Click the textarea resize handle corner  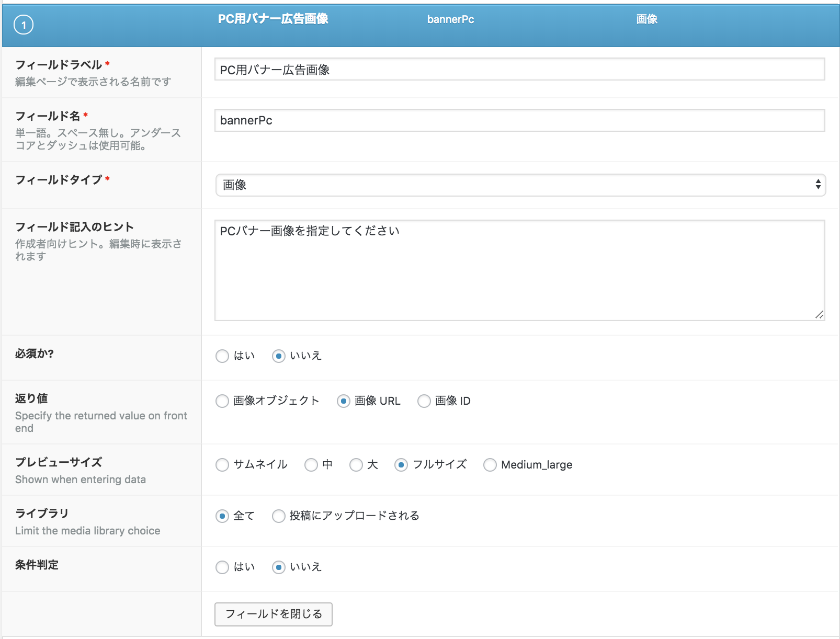pos(820,315)
